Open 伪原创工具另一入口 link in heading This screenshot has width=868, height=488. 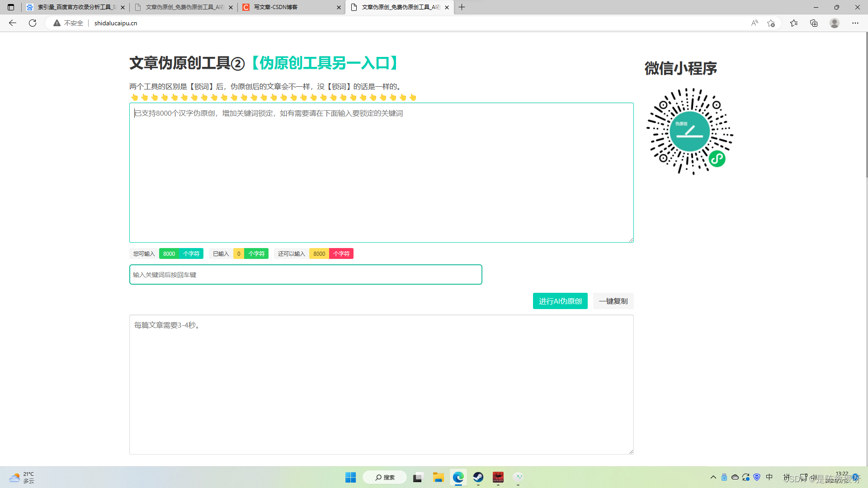point(324,63)
